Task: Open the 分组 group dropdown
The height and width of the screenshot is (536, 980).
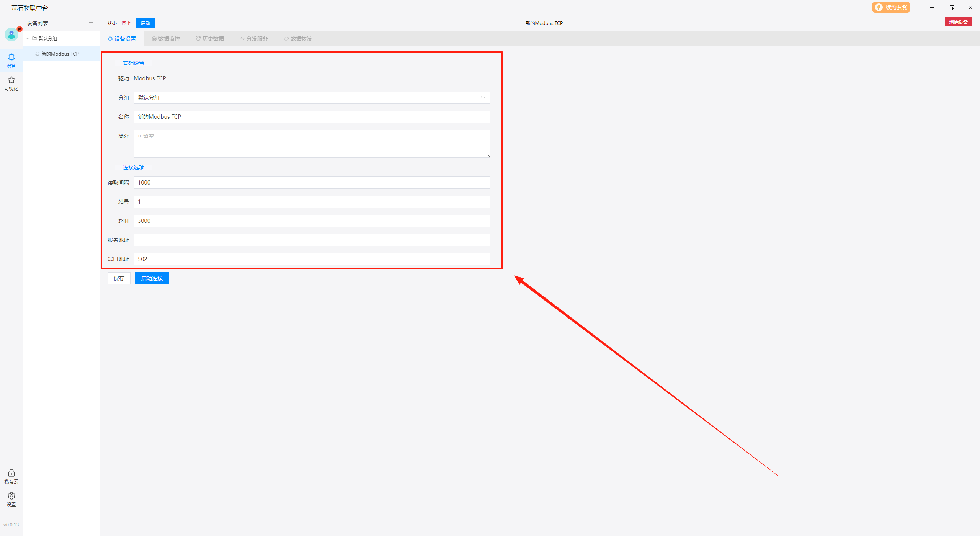Action: click(312, 98)
